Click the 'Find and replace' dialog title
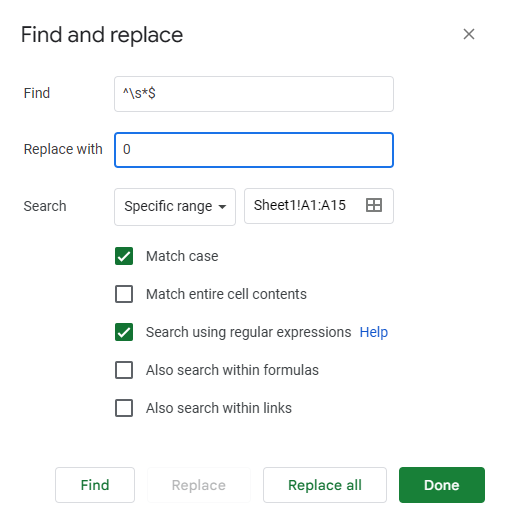This screenshot has width=506, height=524. 102,35
